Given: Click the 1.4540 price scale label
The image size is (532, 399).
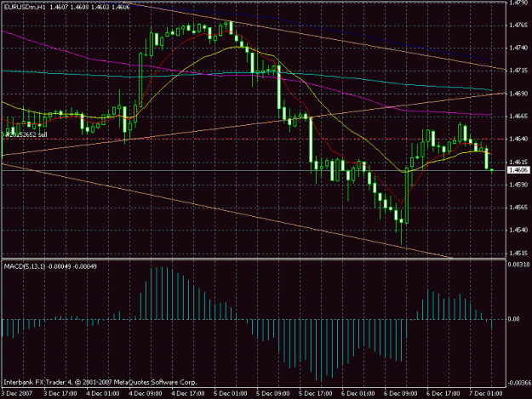Looking at the screenshot, I should [518, 231].
